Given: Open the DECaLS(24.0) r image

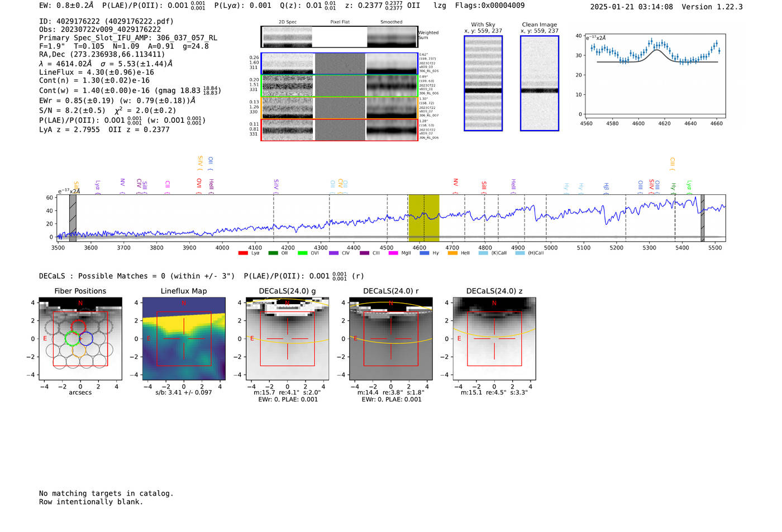Looking at the screenshot, I should tap(391, 339).
